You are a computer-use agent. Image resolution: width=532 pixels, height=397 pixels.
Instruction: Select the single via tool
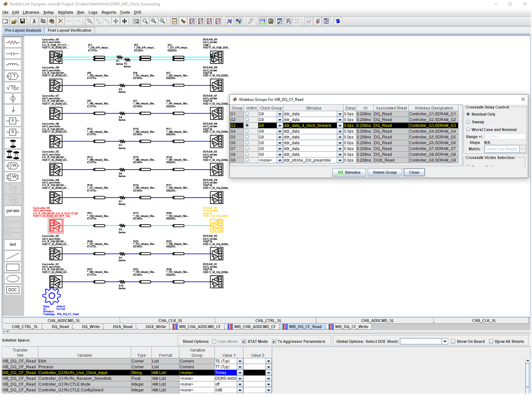(x=13, y=144)
